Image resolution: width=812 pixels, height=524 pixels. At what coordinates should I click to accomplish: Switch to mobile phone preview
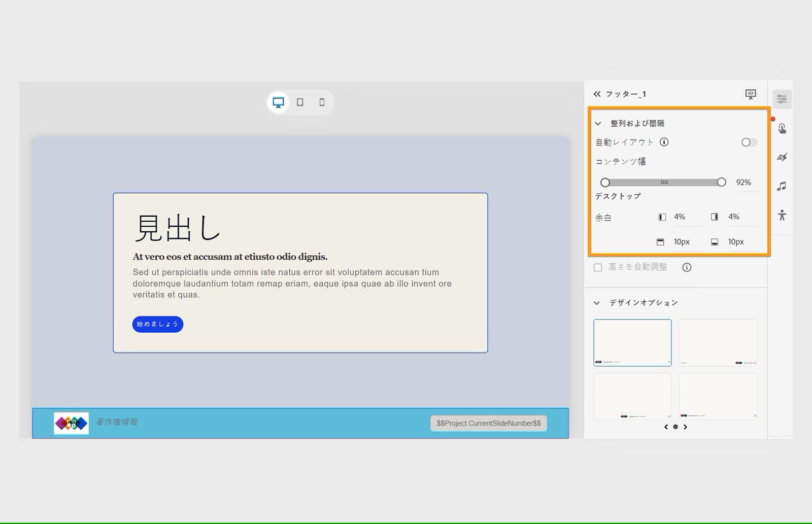click(x=322, y=102)
